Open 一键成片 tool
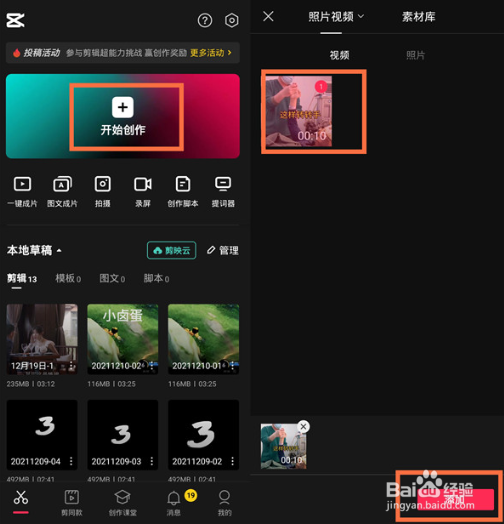This screenshot has height=524, width=504. click(x=22, y=191)
